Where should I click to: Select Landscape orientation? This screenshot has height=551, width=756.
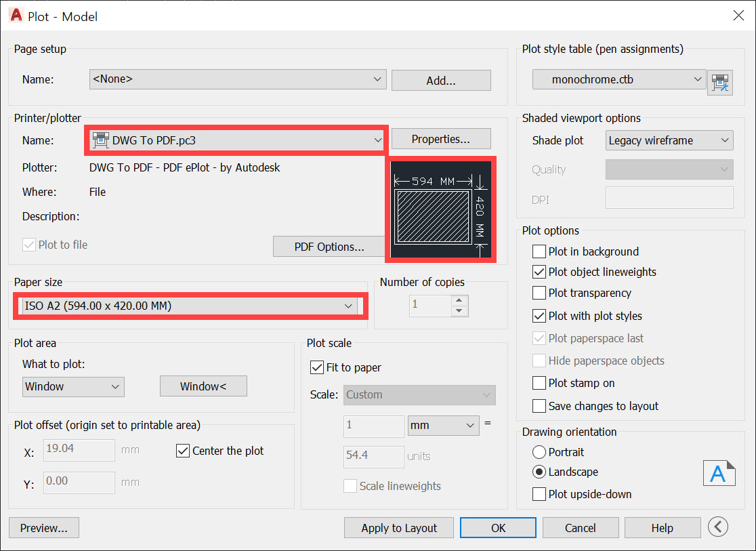pos(539,472)
